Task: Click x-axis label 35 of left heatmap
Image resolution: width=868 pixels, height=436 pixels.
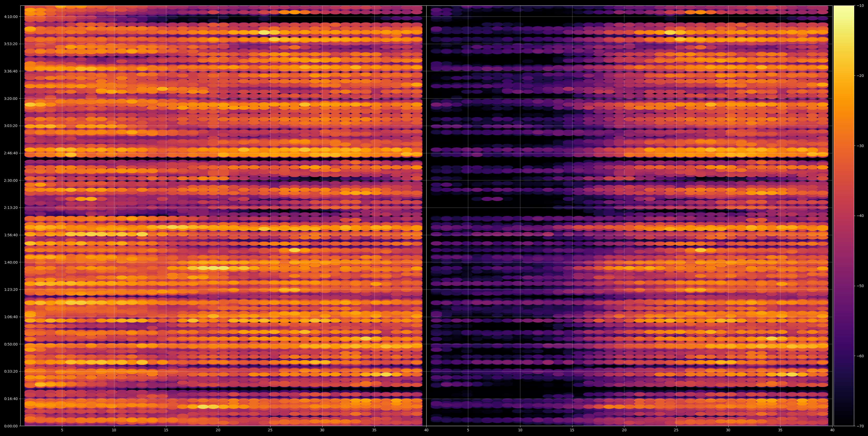Action: click(x=374, y=430)
